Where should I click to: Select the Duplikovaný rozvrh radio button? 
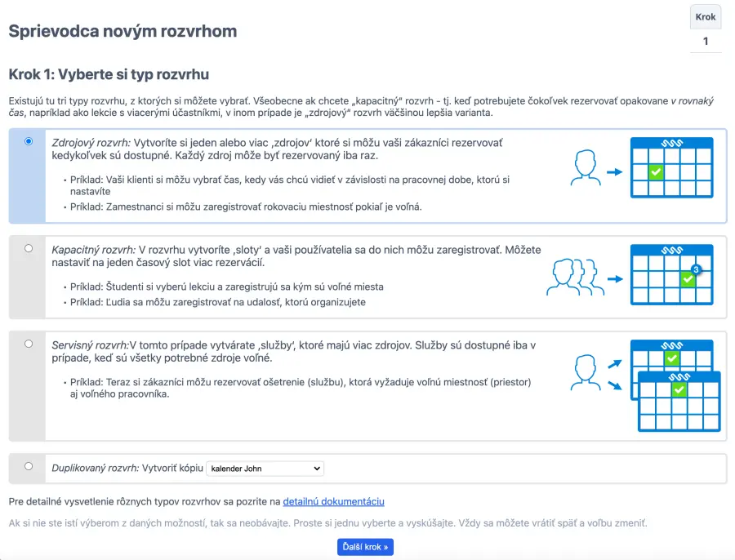(x=29, y=466)
